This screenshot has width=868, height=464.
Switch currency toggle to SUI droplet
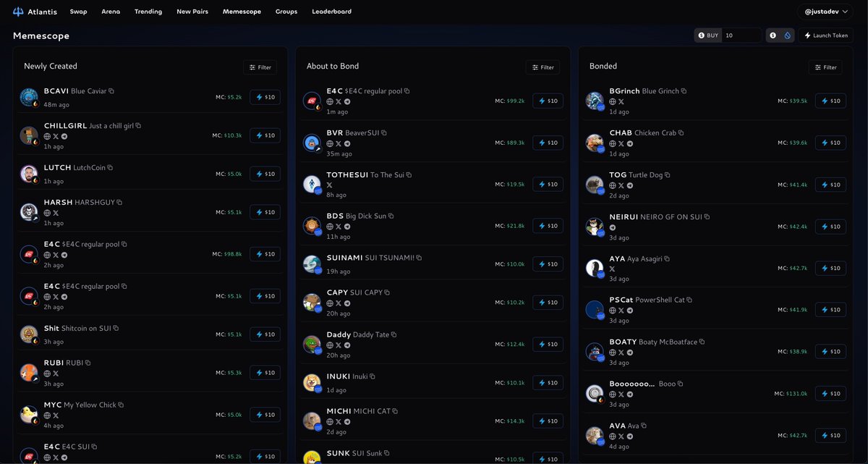(x=787, y=35)
